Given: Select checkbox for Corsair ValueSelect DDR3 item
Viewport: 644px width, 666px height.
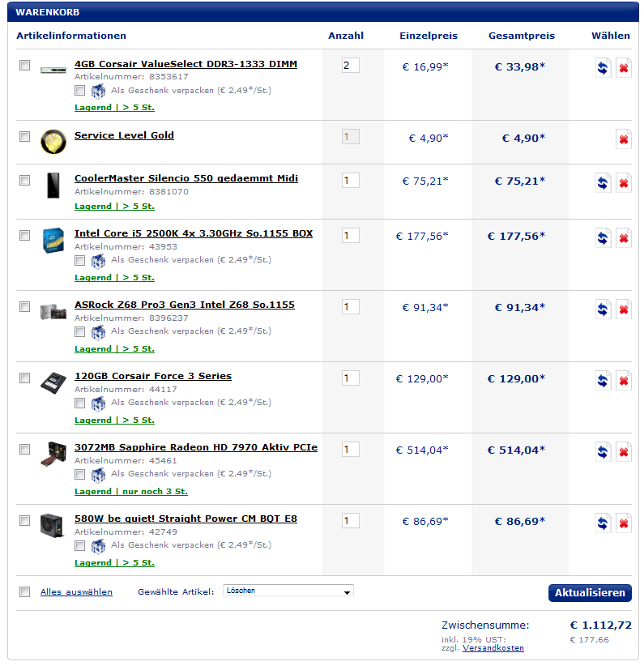Looking at the screenshot, I should click(24, 65).
